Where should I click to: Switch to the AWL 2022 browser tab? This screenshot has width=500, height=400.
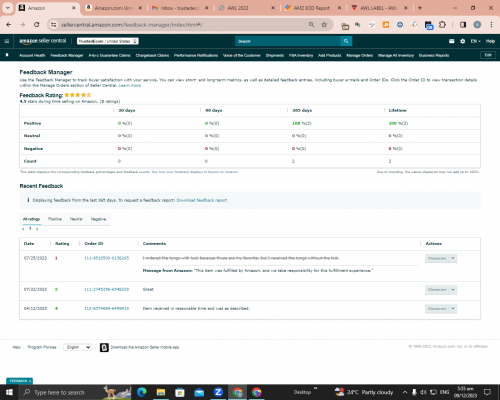pyautogui.click(x=246, y=8)
